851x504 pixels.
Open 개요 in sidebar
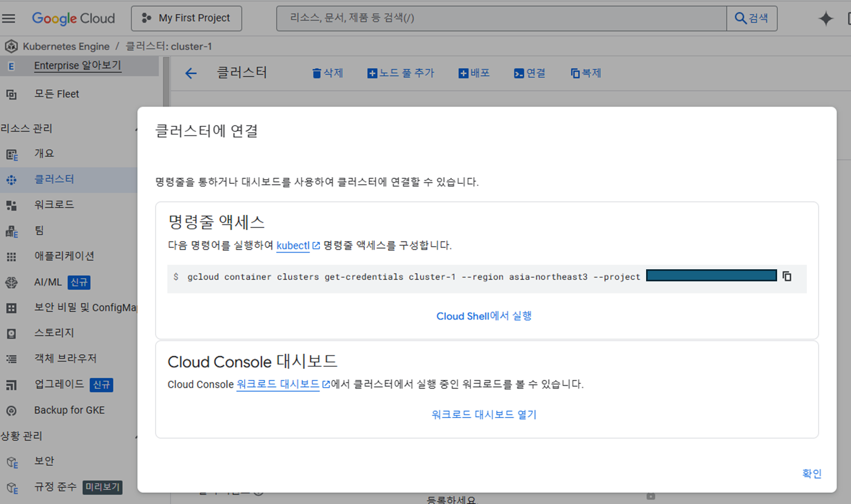tap(44, 154)
